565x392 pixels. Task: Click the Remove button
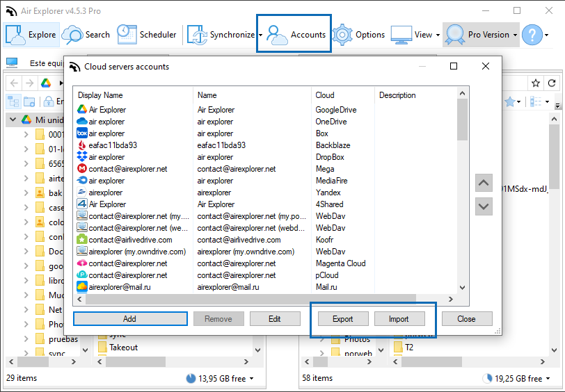[x=218, y=319]
